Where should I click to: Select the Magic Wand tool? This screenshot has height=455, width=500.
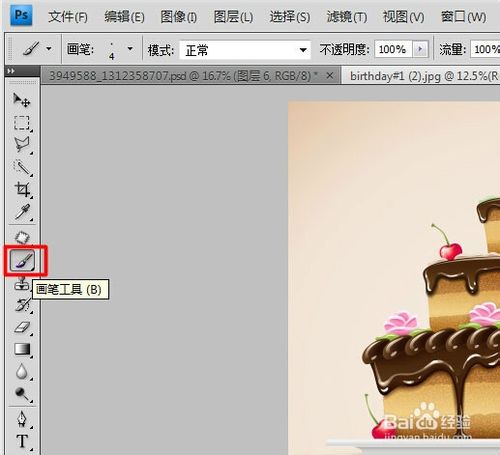(x=22, y=167)
